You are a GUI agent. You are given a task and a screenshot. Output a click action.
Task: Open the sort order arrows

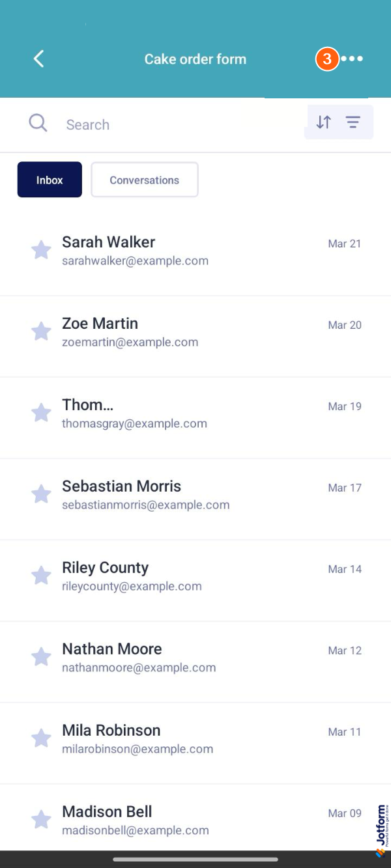click(x=323, y=122)
